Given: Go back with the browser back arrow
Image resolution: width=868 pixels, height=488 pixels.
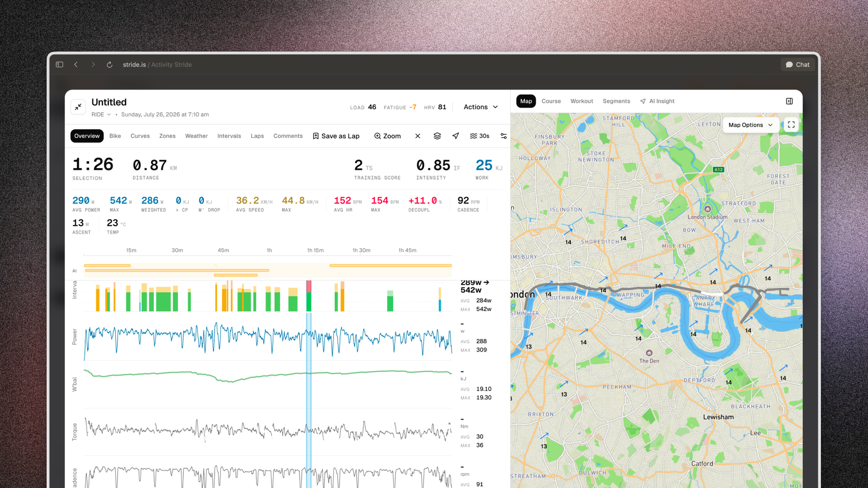Looking at the screenshot, I should [x=76, y=65].
